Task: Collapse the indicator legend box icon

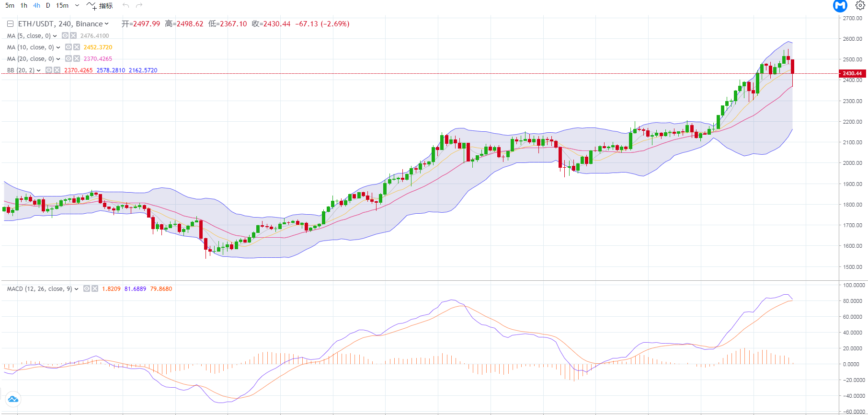Action: pos(10,24)
